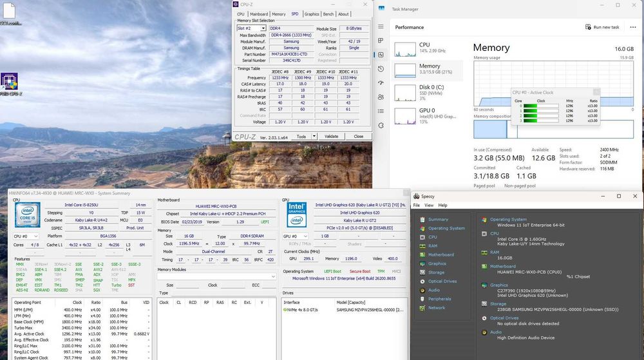The width and height of the screenshot is (644, 360).
Task: Open the PDF file icon on desktop
Action: point(9,11)
